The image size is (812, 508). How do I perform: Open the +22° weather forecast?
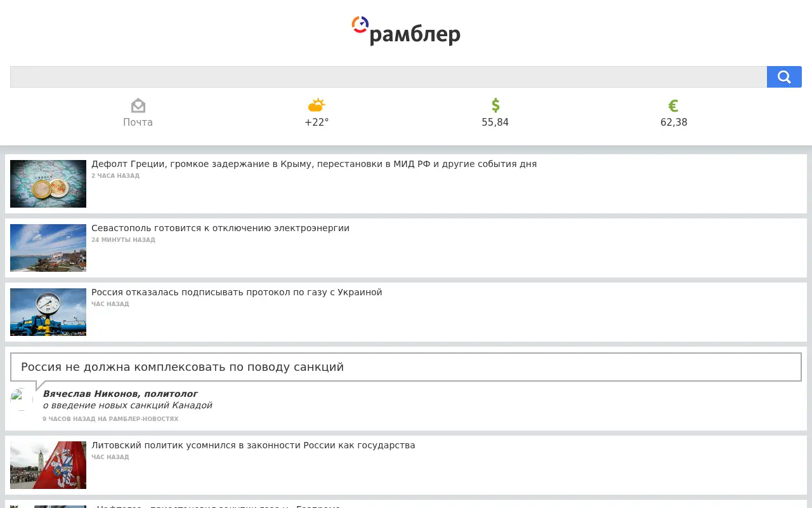tap(317, 122)
